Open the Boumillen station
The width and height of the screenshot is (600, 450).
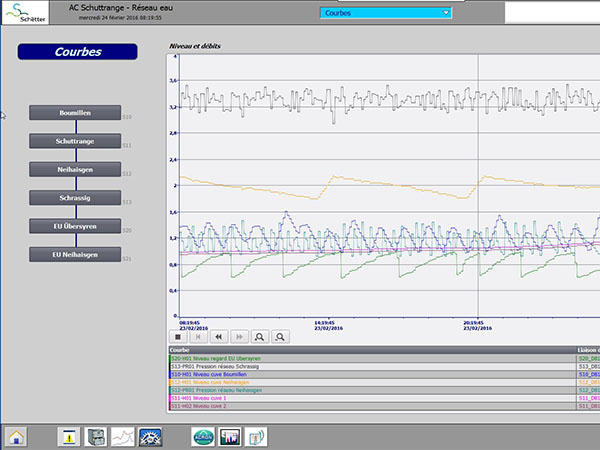[75, 113]
